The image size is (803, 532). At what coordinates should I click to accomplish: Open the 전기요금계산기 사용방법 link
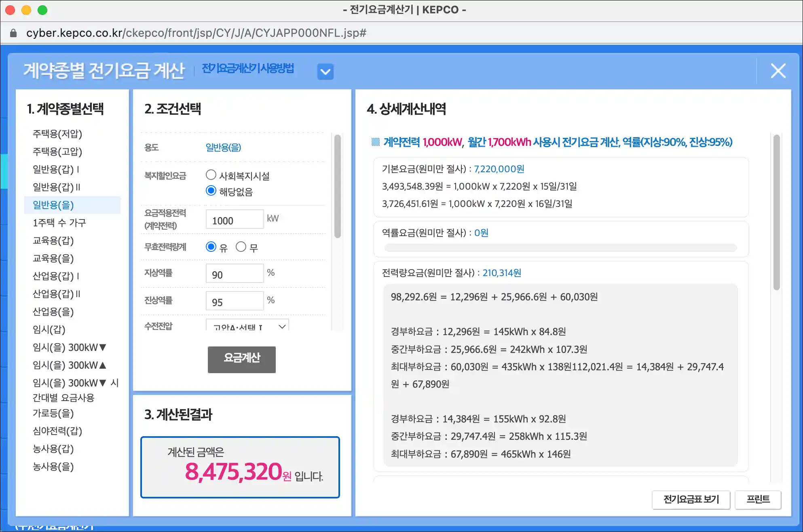(248, 68)
